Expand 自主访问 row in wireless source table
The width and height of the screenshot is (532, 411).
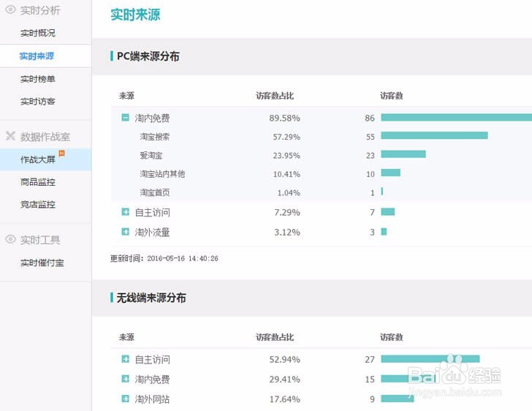125,359
